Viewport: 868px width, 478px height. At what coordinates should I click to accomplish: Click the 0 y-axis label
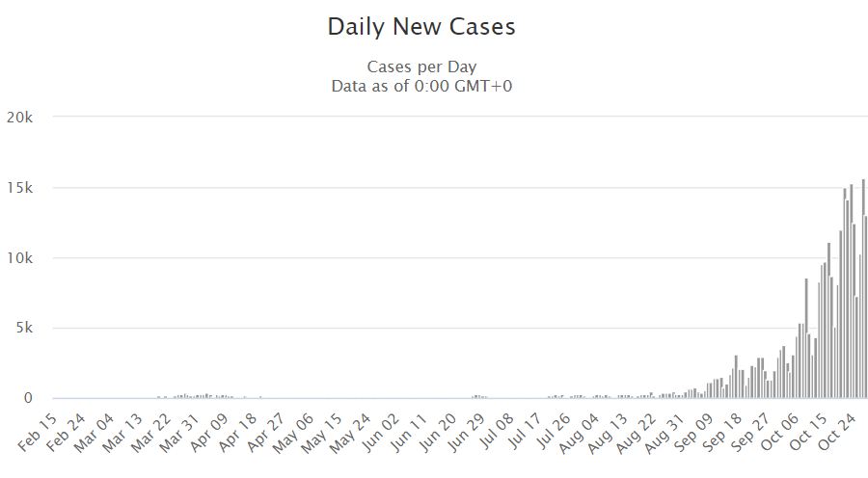pyautogui.click(x=28, y=398)
